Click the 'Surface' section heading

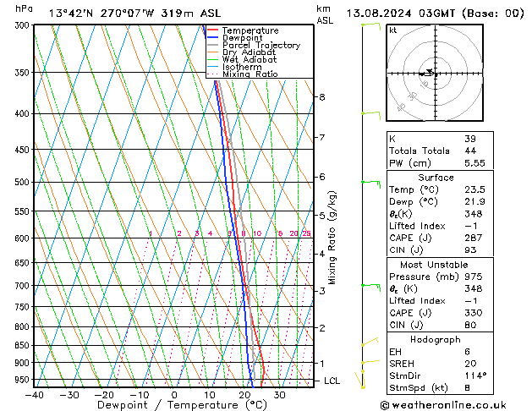436,178
